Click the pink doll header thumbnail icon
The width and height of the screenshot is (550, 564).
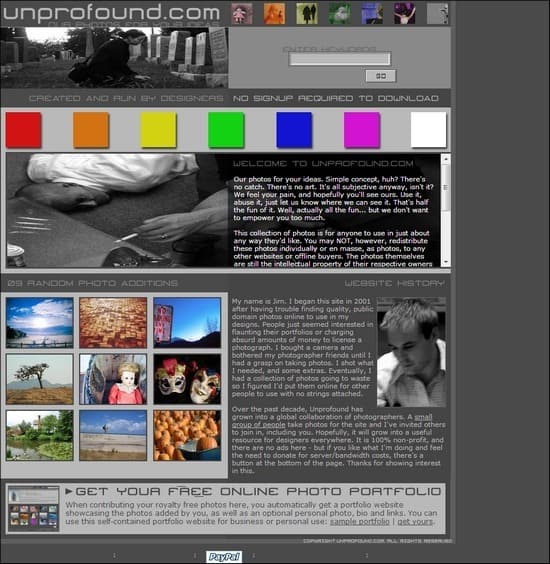[x=242, y=14]
